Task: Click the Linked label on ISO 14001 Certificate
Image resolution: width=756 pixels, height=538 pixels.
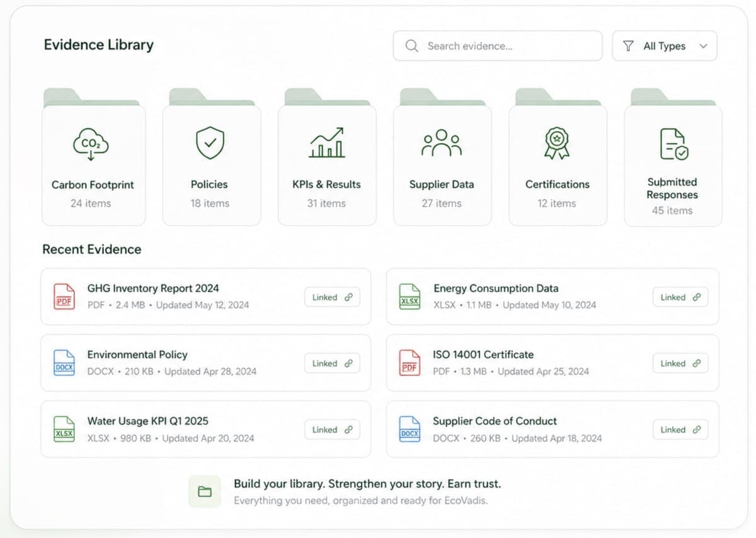Action: (673, 363)
